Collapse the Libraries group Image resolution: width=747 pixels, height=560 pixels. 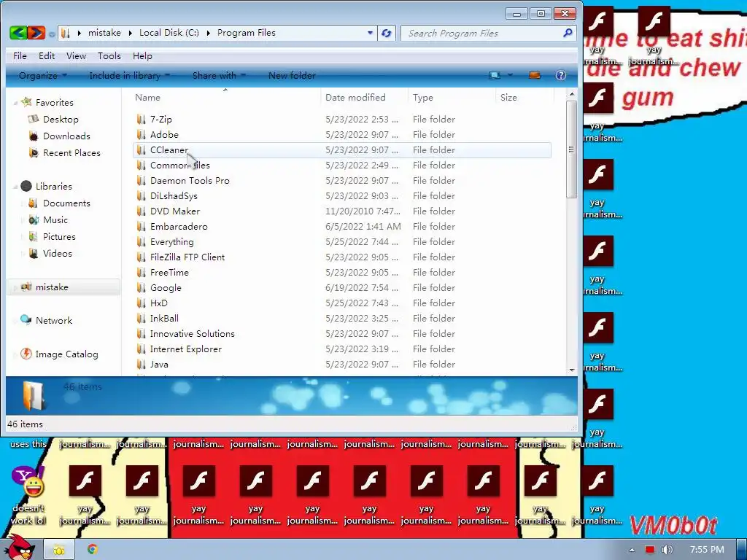click(15, 187)
